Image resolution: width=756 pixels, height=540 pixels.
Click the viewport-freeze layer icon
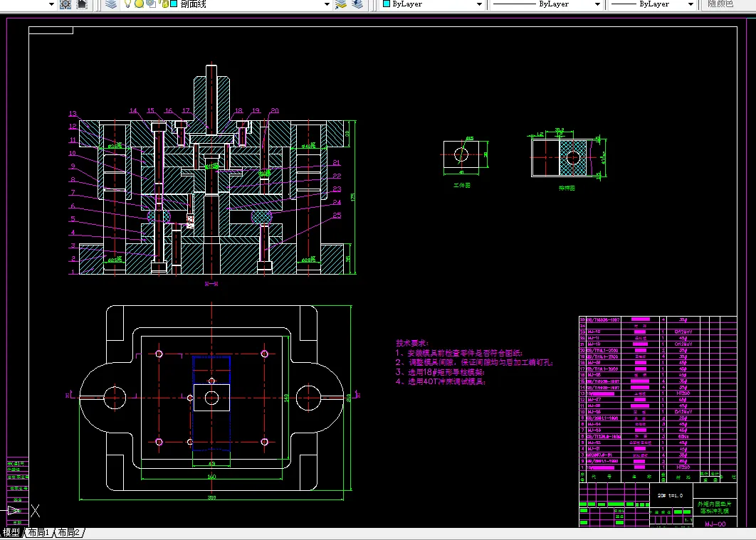pos(152,4)
